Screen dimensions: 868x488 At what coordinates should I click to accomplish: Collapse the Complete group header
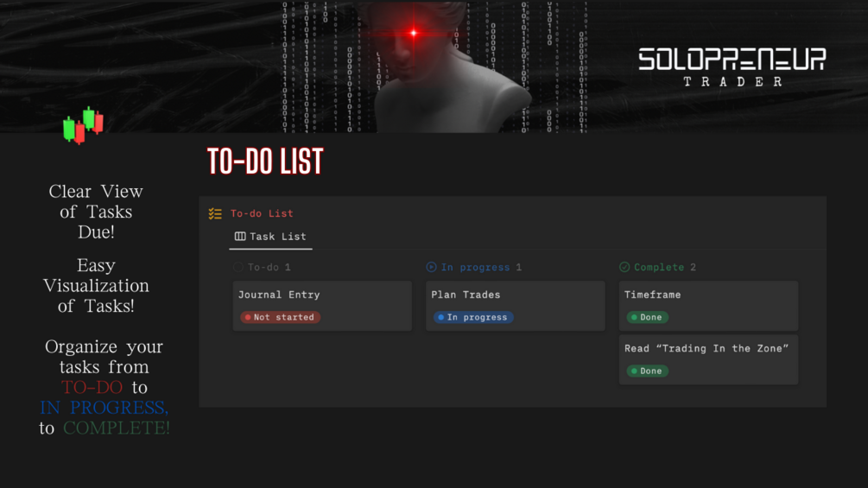click(657, 267)
